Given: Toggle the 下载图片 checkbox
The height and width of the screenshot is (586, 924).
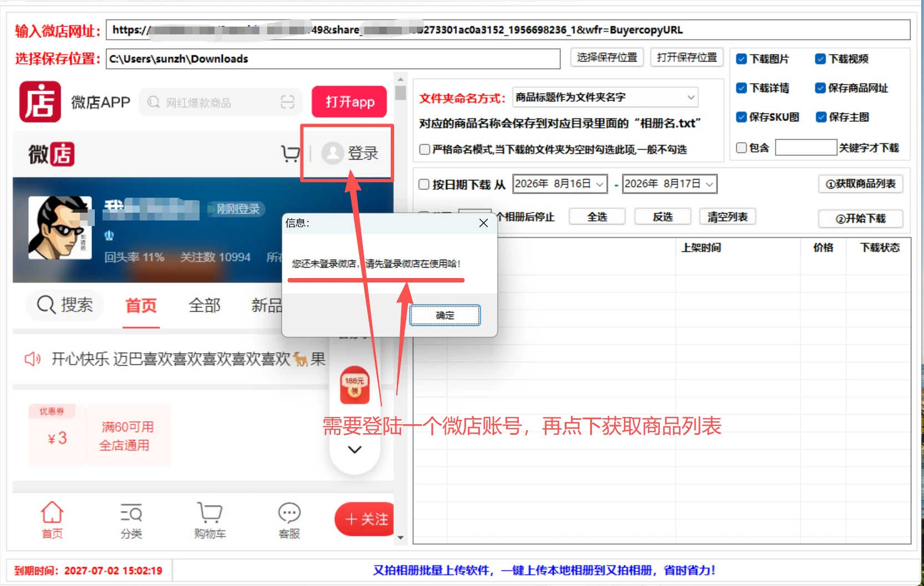Looking at the screenshot, I should point(741,59).
